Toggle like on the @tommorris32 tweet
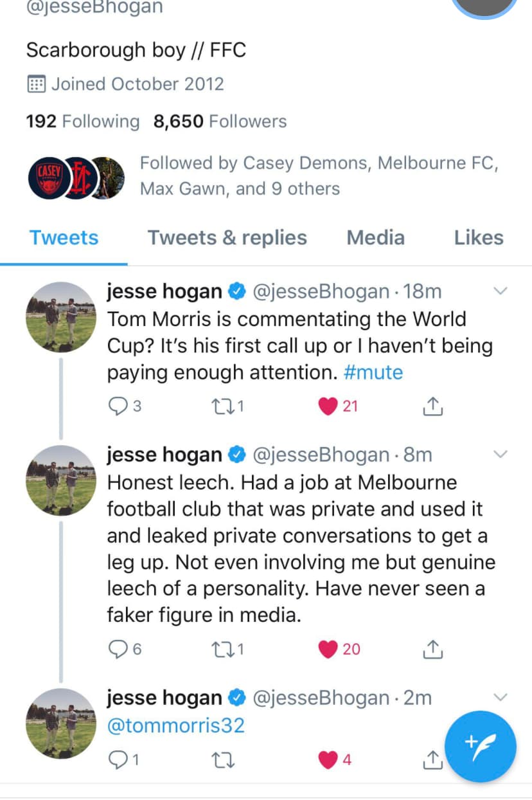This screenshot has height=800, width=532. tap(328, 760)
